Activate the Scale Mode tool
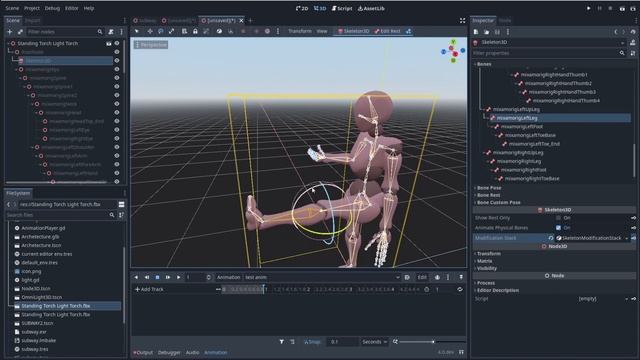640x360 pixels. pyautogui.click(x=171, y=31)
